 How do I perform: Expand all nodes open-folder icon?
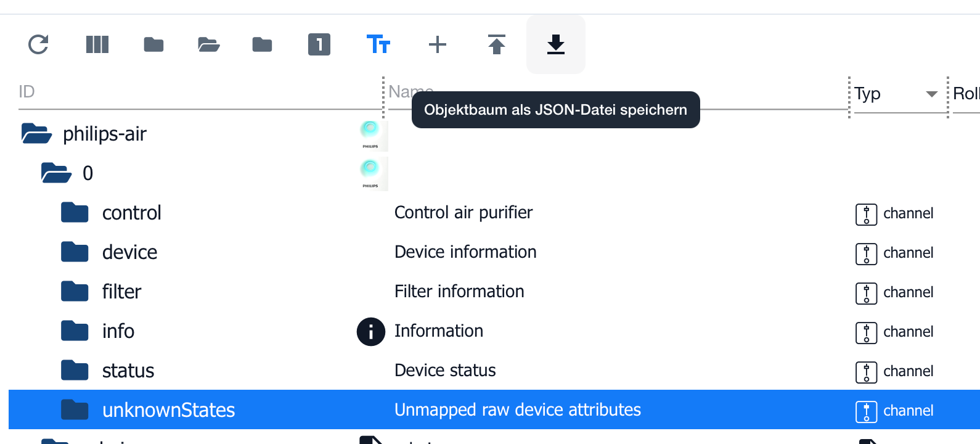tap(209, 44)
